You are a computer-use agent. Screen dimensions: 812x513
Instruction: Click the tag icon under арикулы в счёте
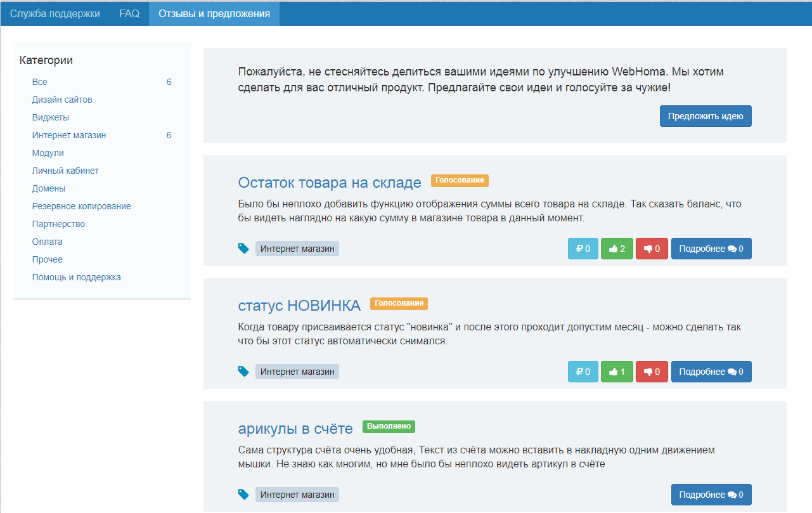click(243, 495)
